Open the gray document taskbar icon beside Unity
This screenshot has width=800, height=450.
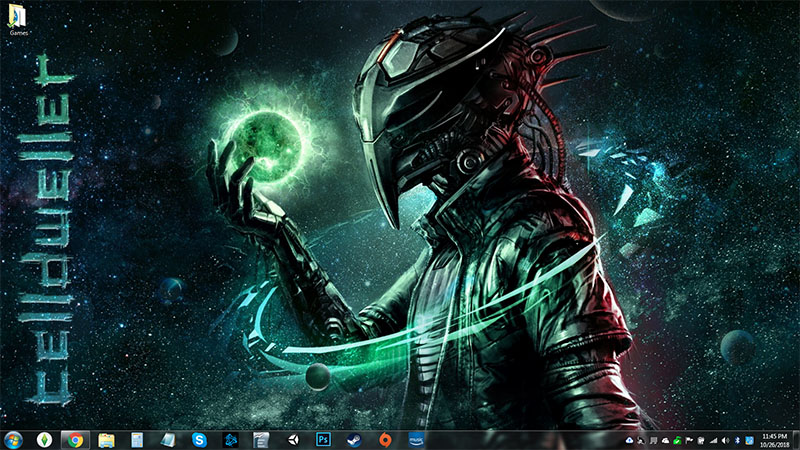(261, 440)
